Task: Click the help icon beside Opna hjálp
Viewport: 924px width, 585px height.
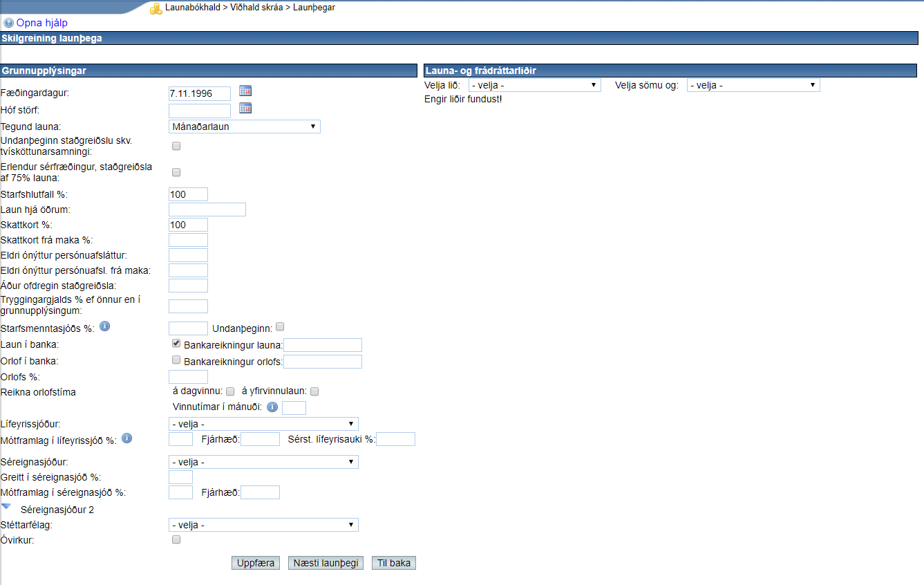Action: pyautogui.click(x=8, y=23)
